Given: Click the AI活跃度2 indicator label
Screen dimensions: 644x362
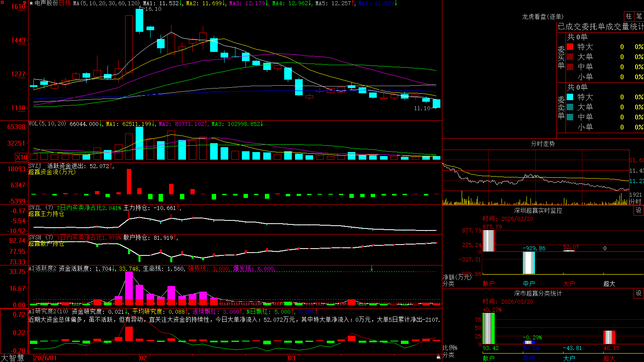Looking at the screenshot, I should coord(43,268).
